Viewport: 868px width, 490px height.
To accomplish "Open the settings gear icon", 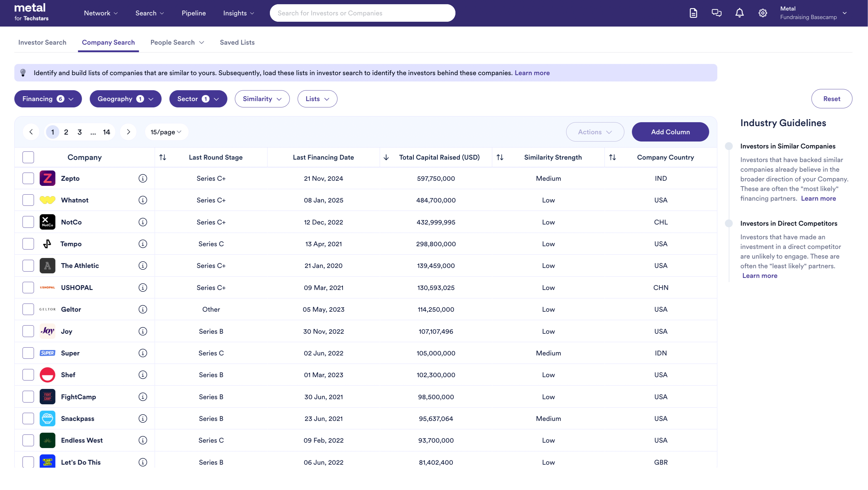I will [762, 13].
